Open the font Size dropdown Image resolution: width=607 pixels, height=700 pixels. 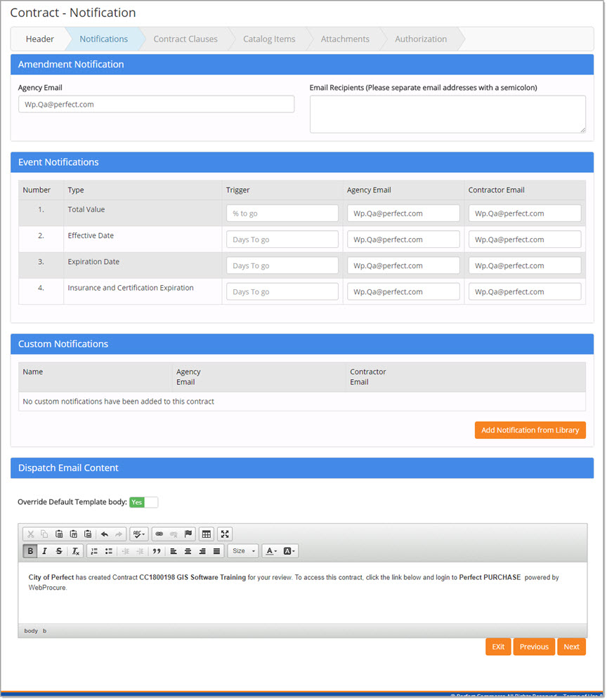pos(244,551)
